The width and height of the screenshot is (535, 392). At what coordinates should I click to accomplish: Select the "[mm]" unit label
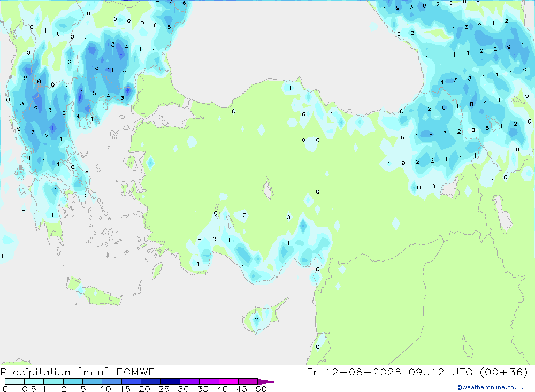tap(94, 372)
